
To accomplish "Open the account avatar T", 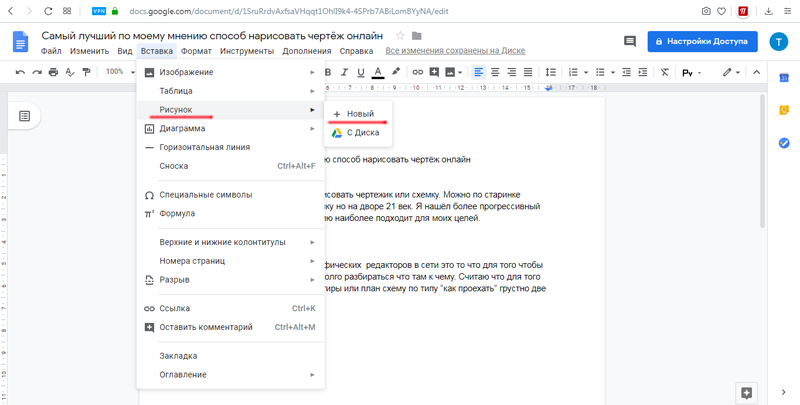I will pyautogui.click(x=779, y=41).
